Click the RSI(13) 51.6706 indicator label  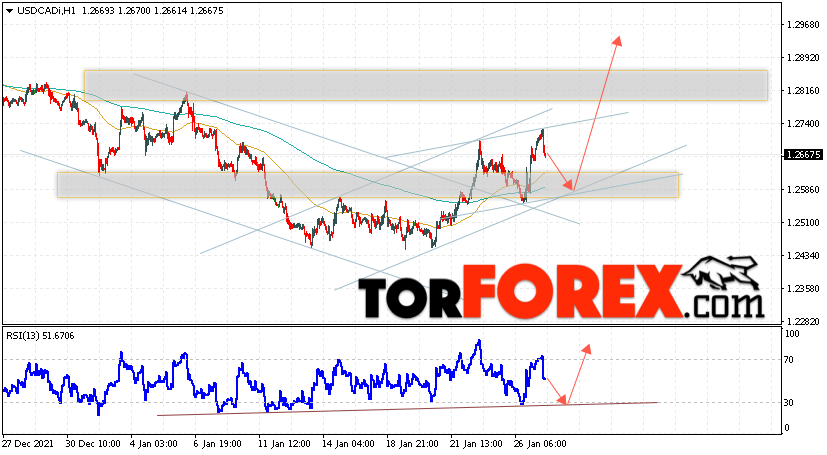40,335
